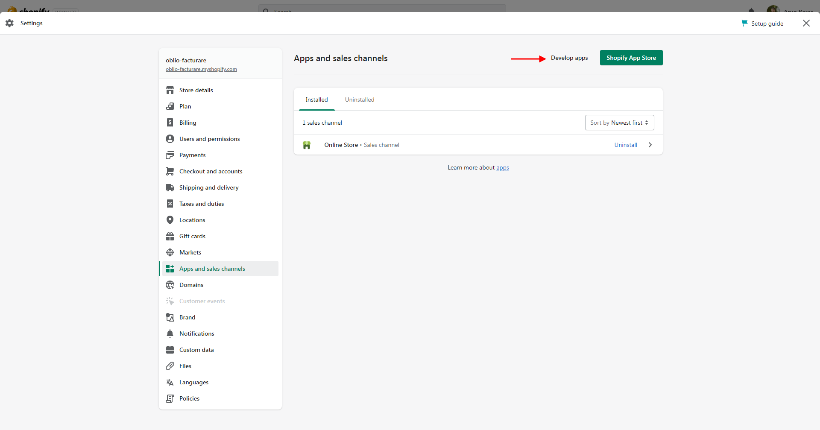This screenshot has width=820, height=430.
Task: Follow the Learn more about apps link
Action: tap(503, 167)
